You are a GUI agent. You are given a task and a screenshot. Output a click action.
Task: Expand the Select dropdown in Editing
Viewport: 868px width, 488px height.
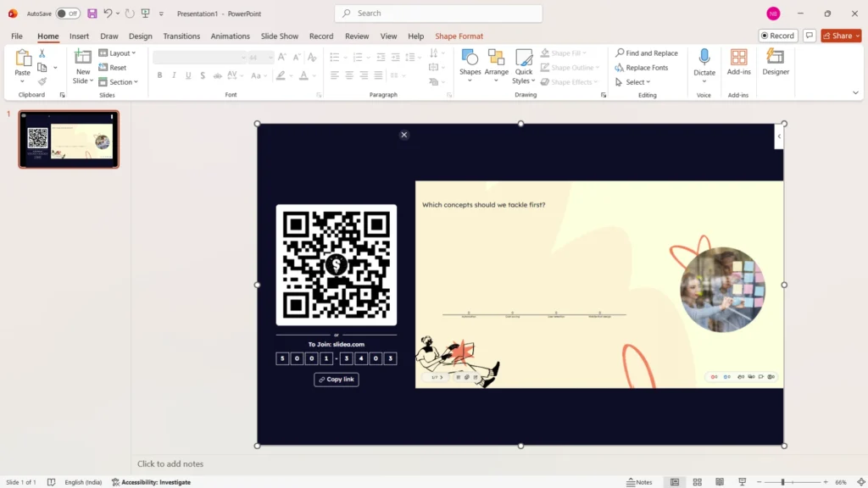638,82
